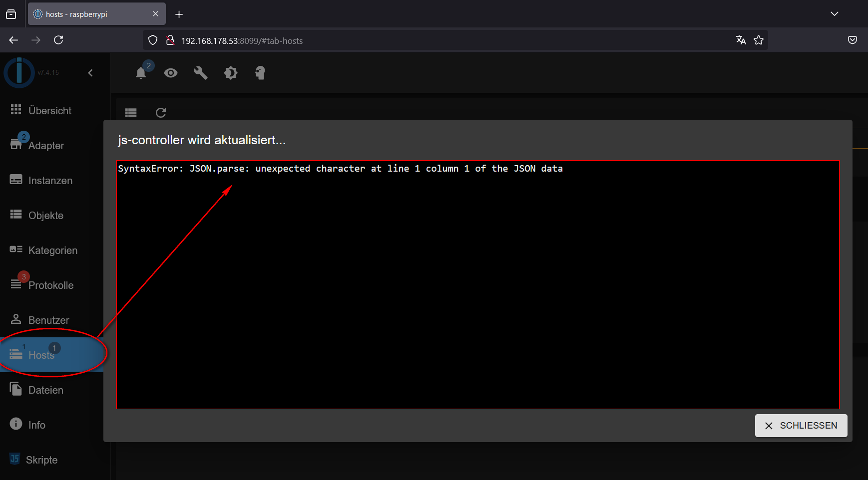Click the Skripte JS icon
Screen dimensions: 868x480
15,459
